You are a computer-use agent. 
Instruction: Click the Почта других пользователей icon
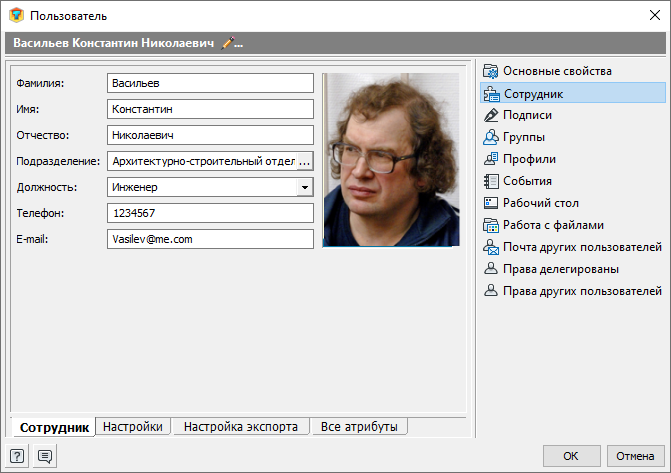[491, 247]
